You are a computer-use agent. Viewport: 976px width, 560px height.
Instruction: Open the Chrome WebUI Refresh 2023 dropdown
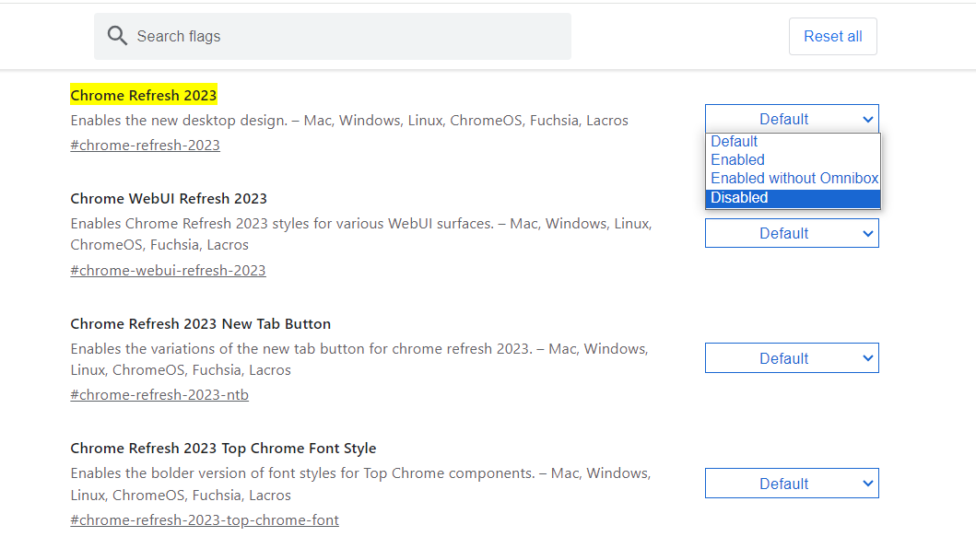tap(792, 233)
